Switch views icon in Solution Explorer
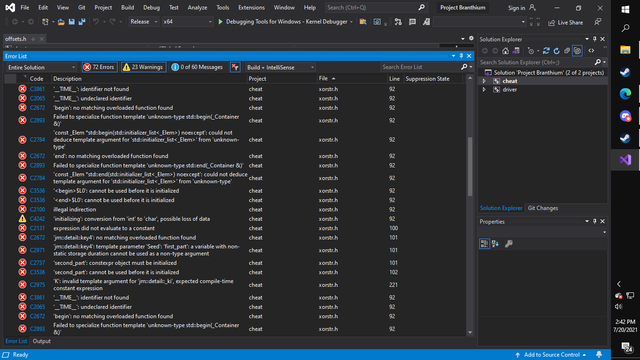Screen dimensions: 640x360 (x=516, y=51)
